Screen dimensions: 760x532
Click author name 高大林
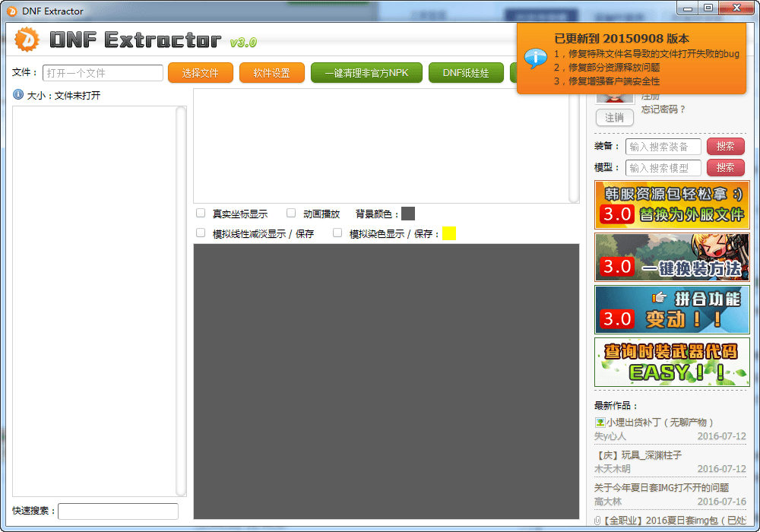coord(608,502)
